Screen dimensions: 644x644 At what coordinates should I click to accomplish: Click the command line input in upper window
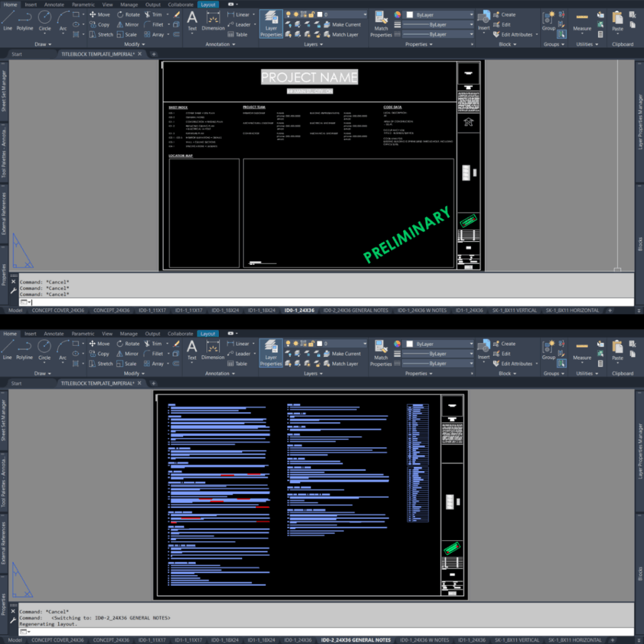point(314,303)
